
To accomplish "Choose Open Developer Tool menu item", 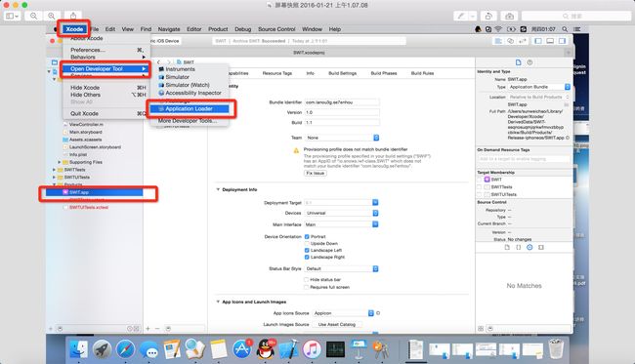I will pyautogui.click(x=106, y=68).
